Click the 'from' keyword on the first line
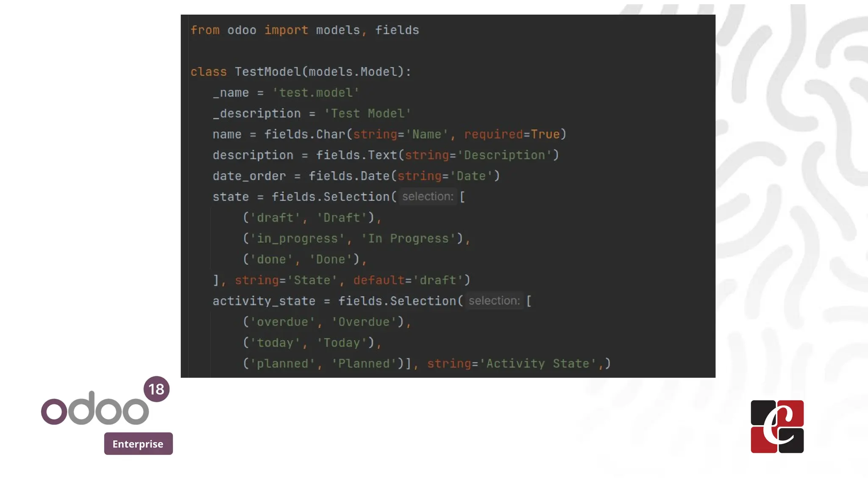 click(205, 30)
